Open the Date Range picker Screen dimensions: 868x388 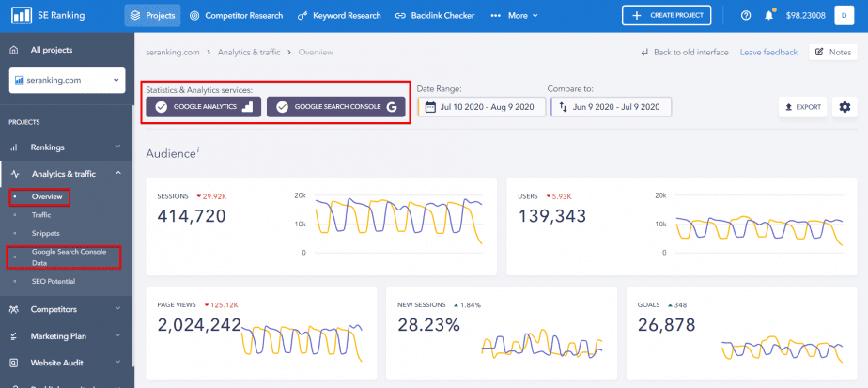(x=482, y=107)
